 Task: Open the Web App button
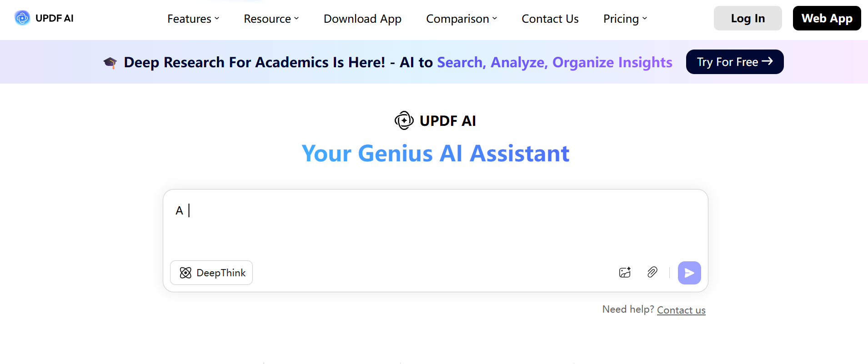pyautogui.click(x=827, y=18)
